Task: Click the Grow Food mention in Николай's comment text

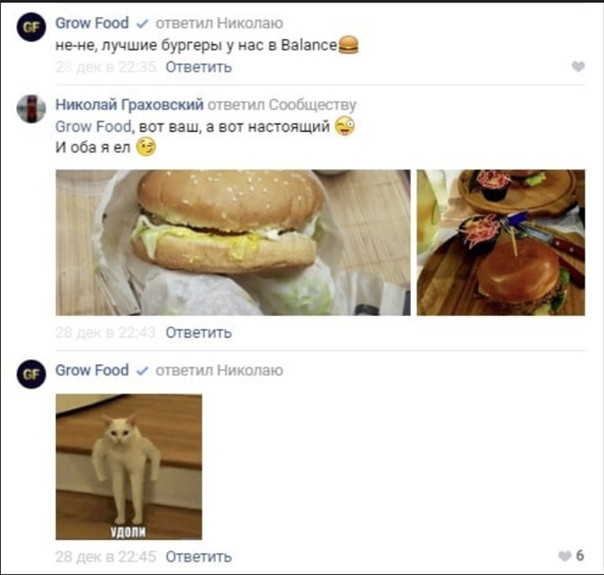Action: (93, 127)
